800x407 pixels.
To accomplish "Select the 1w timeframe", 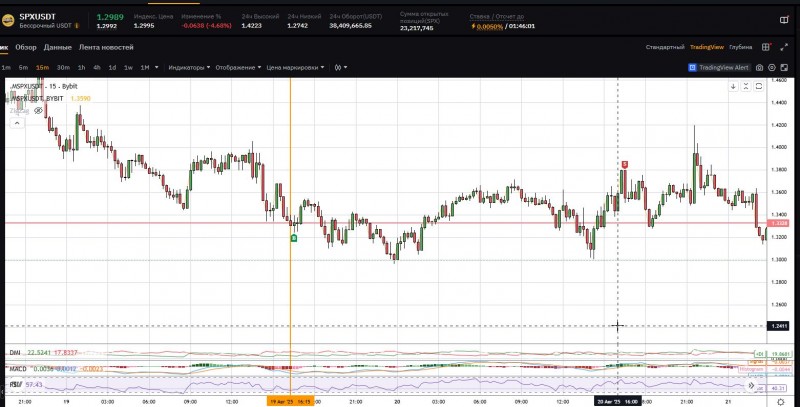I will [x=129, y=67].
